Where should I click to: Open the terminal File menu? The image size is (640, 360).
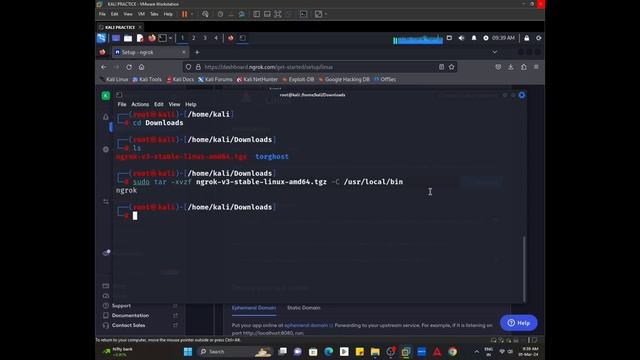(x=122, y=104)
